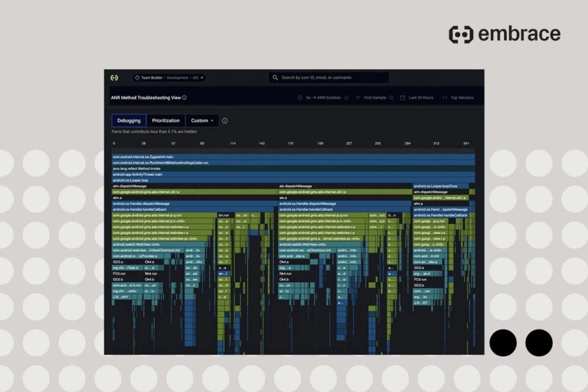Click the First Sample filter
The image size is (588, 392).
click(x=375, y=98)
